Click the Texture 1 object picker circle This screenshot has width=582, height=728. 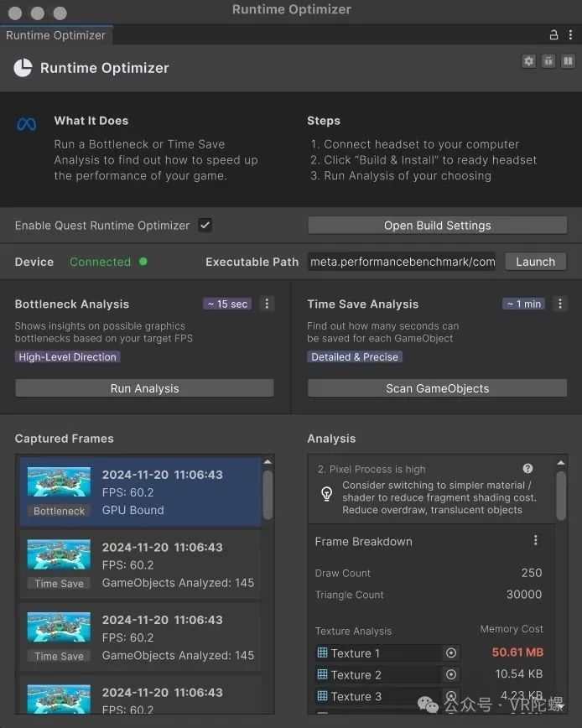click(450, 653)
